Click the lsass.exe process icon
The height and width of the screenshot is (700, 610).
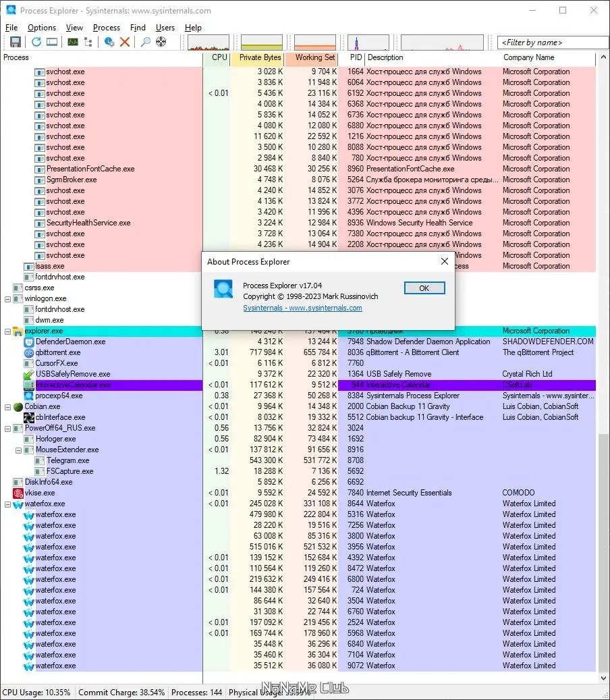pos(29,266)
